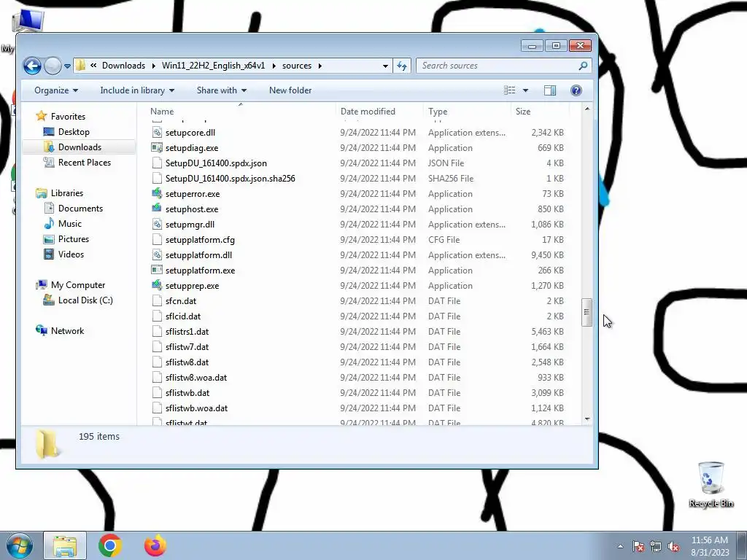This screenshot has height=560, width=747.
Task: Click Win11_22H2_English_x64v1 in address path
Action: coord(213,66)
